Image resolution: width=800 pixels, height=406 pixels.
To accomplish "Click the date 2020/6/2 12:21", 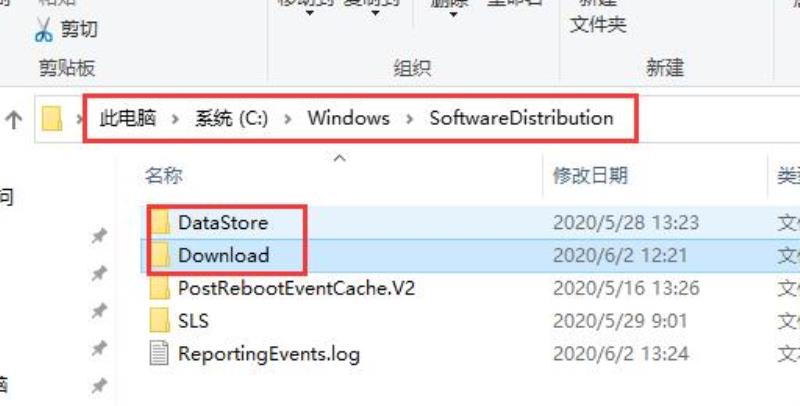I will (x=620, y=255).
